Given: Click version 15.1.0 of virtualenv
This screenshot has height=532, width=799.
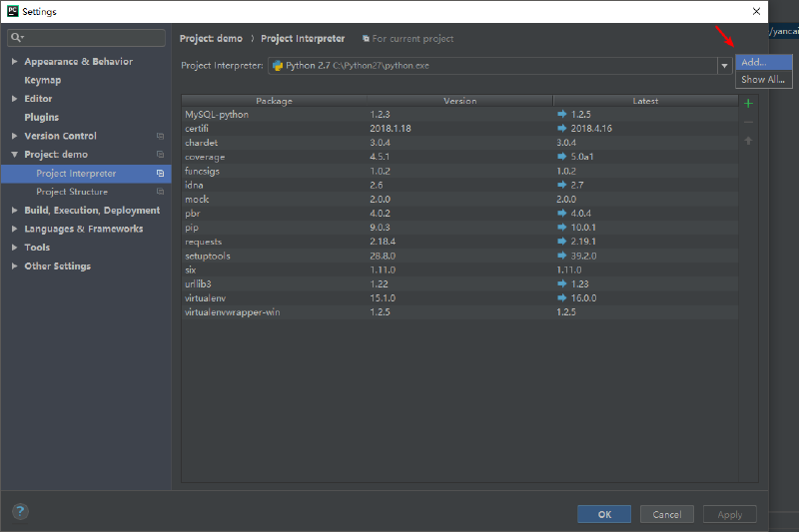Looking at the screenshot, I should coord(383,297).
